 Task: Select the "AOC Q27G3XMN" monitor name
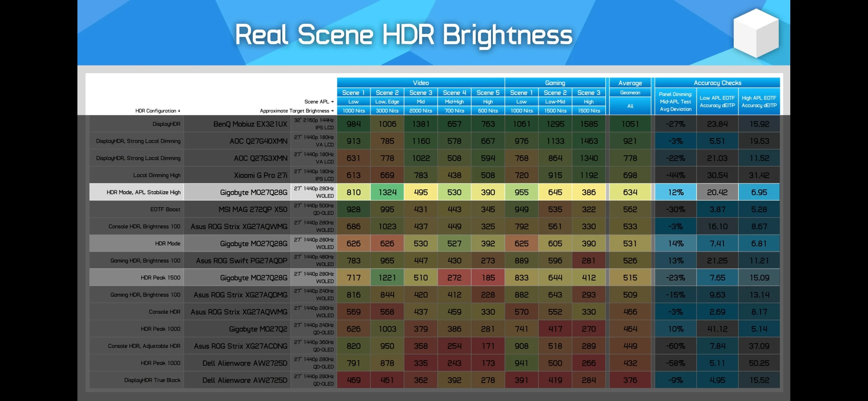260,158
